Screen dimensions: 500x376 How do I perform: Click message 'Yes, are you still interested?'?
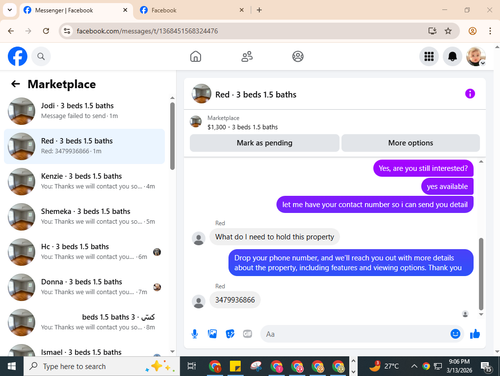423,169
